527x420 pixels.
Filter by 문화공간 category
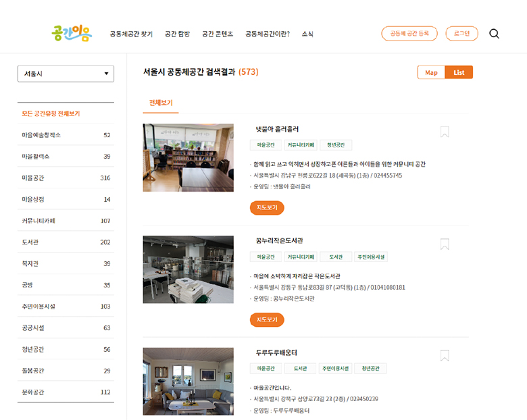(x=66, y=392)
